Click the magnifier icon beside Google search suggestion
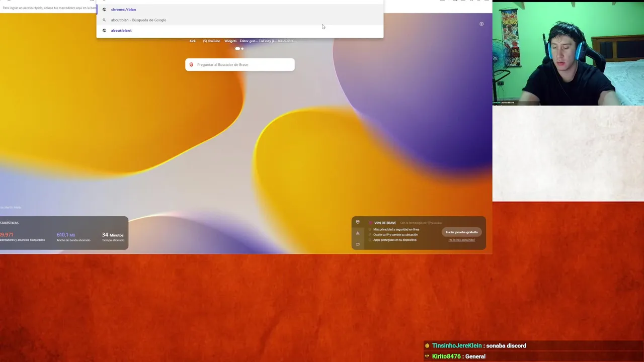 coord(104,20)
